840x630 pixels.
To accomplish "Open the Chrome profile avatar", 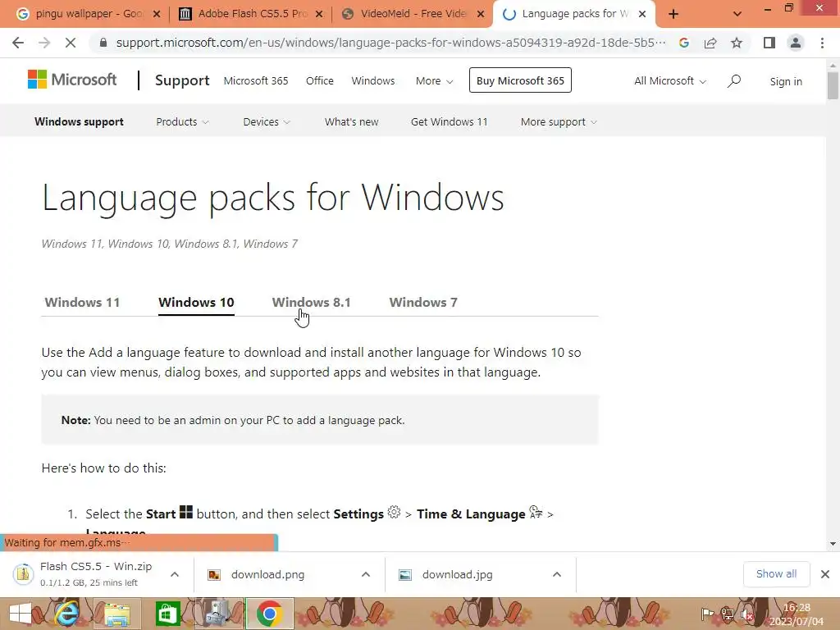I will click(796, 43).
